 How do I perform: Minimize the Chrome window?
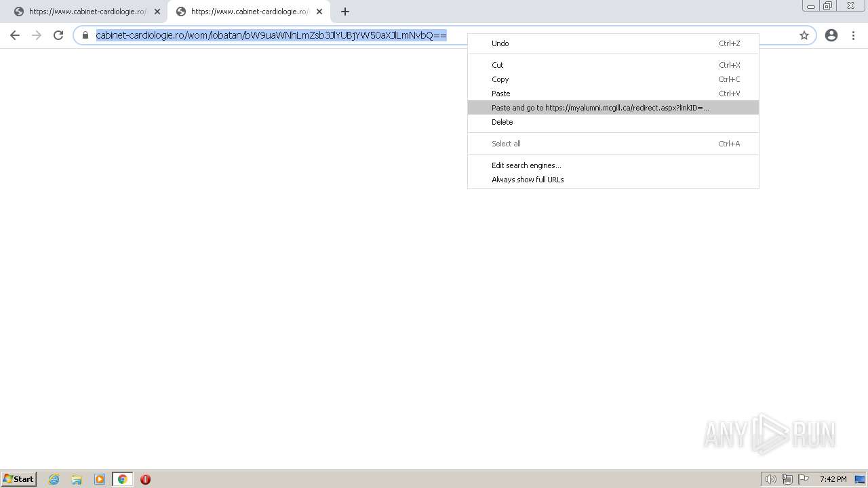(x=811, y=5)
